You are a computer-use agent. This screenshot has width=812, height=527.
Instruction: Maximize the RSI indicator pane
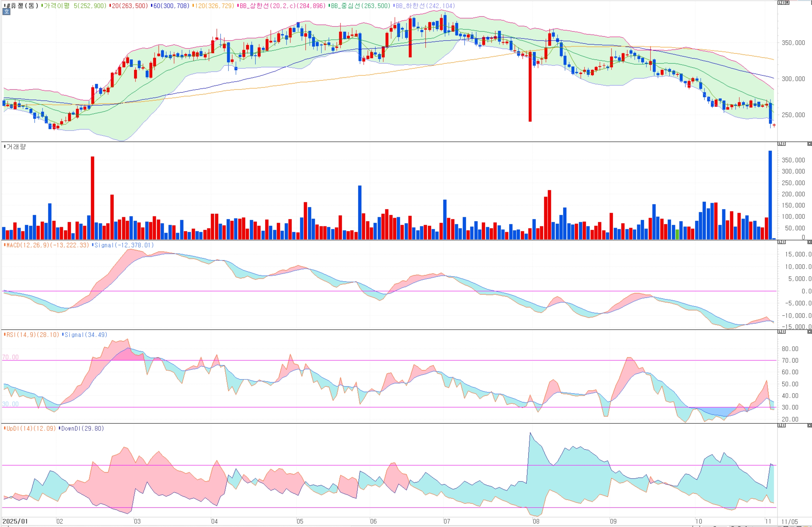coord(810,332)
